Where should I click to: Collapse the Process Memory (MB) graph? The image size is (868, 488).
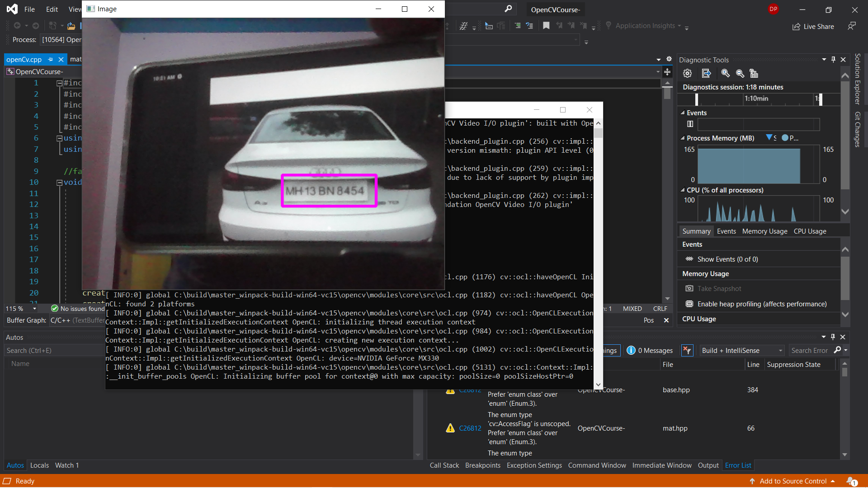point(683,138)
